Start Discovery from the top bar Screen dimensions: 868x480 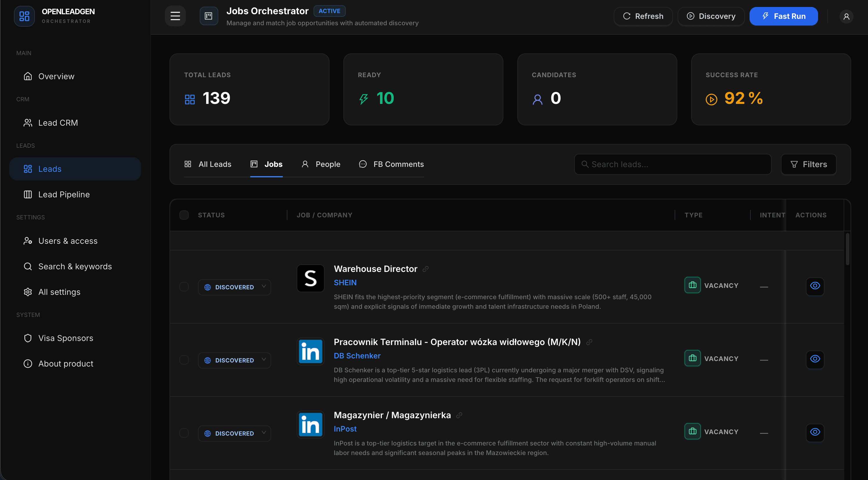(x=711, y=16)
